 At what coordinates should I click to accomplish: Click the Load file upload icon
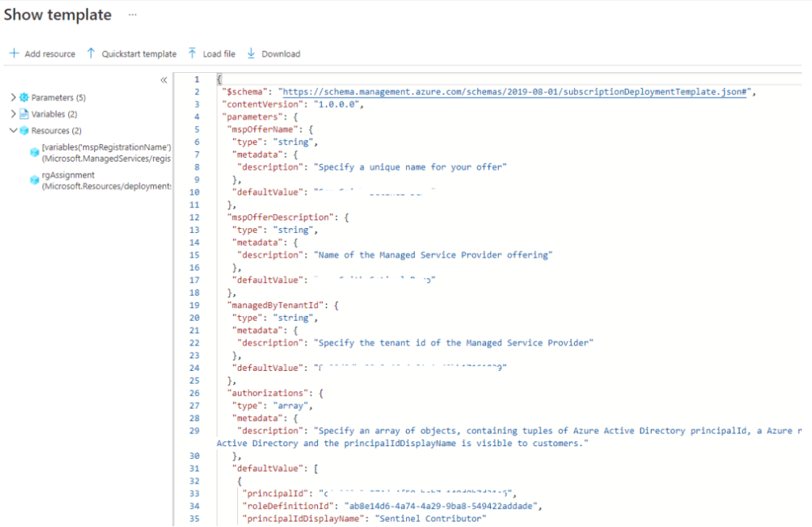point(192,54)
